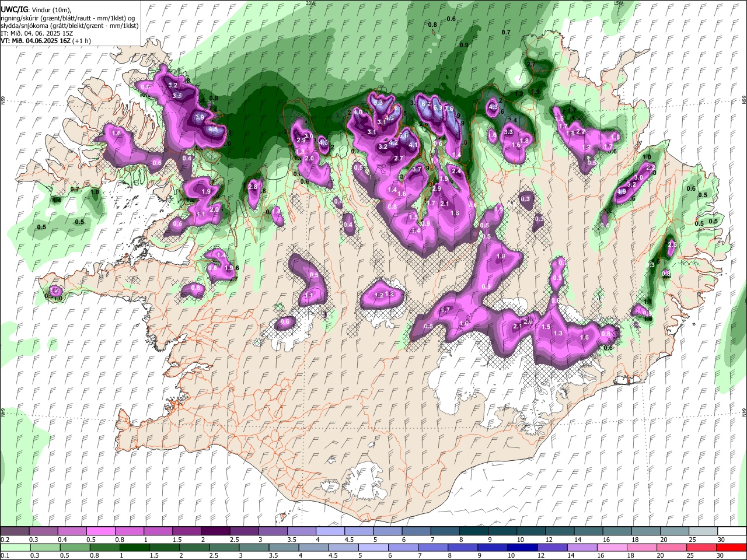The width and height of the screenshot is (747, 560).
Task: Click the 6.2 precipitation value on the map
Action: [425, 105]
